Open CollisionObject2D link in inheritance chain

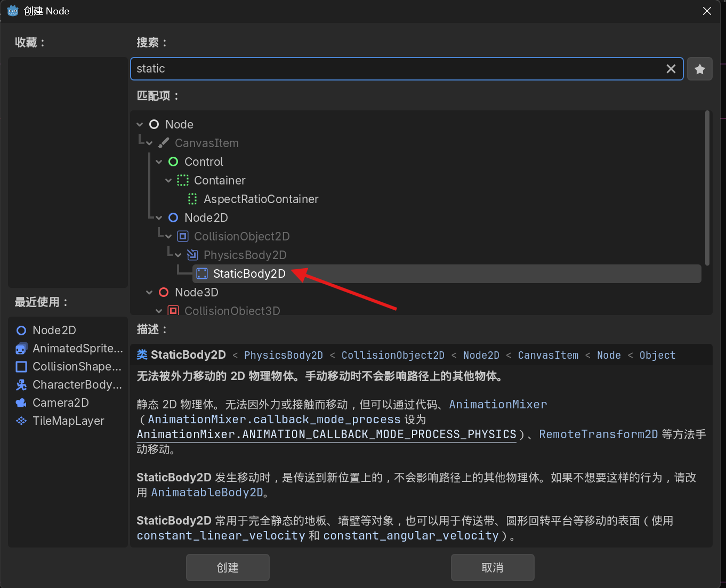393,355
